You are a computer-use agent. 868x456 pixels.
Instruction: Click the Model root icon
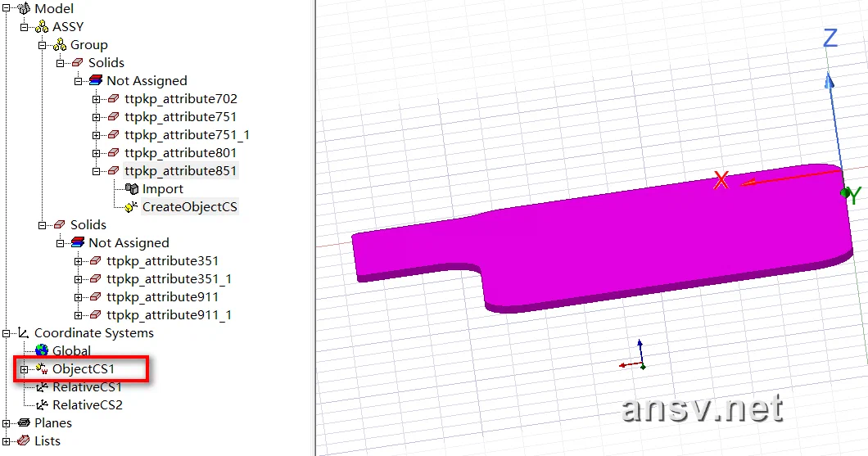point(24,8)
